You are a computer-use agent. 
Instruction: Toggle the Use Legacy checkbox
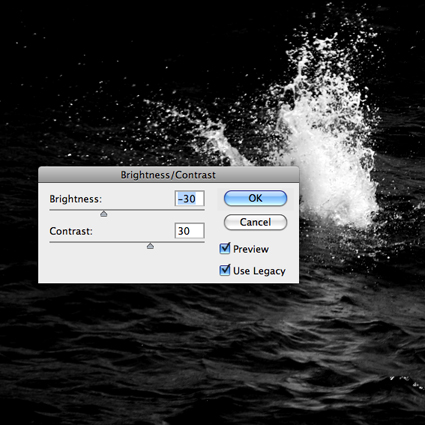(x=225, y=270)
